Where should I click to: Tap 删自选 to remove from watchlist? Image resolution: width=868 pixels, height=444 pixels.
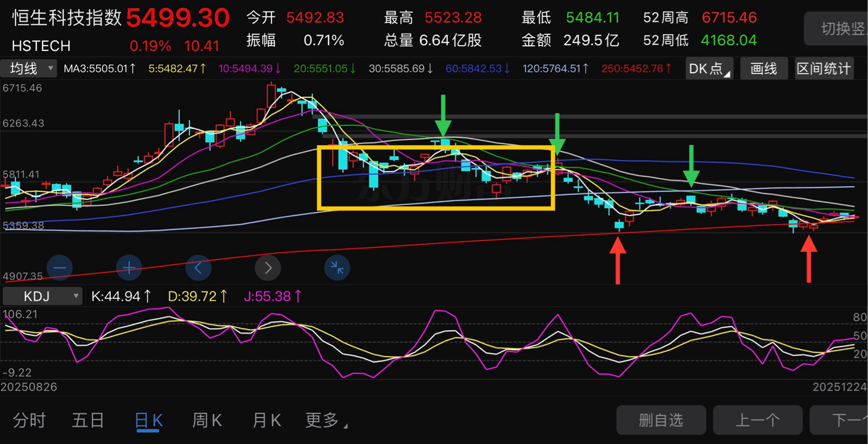(661, 420)
